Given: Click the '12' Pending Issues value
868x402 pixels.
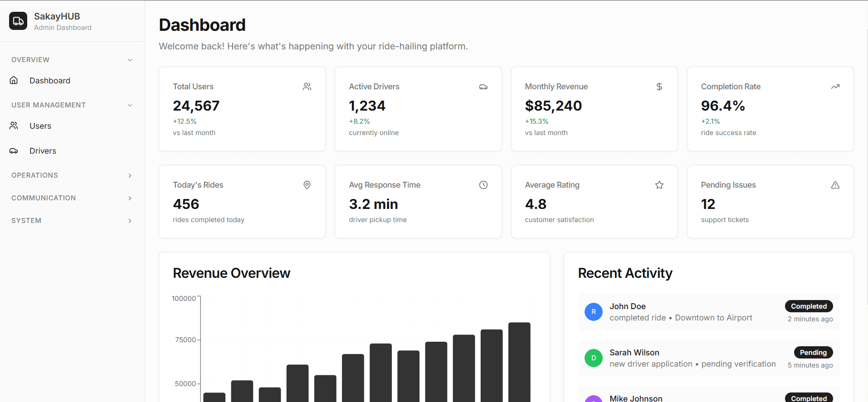Looking at the screenshot, I should (708, 204).
